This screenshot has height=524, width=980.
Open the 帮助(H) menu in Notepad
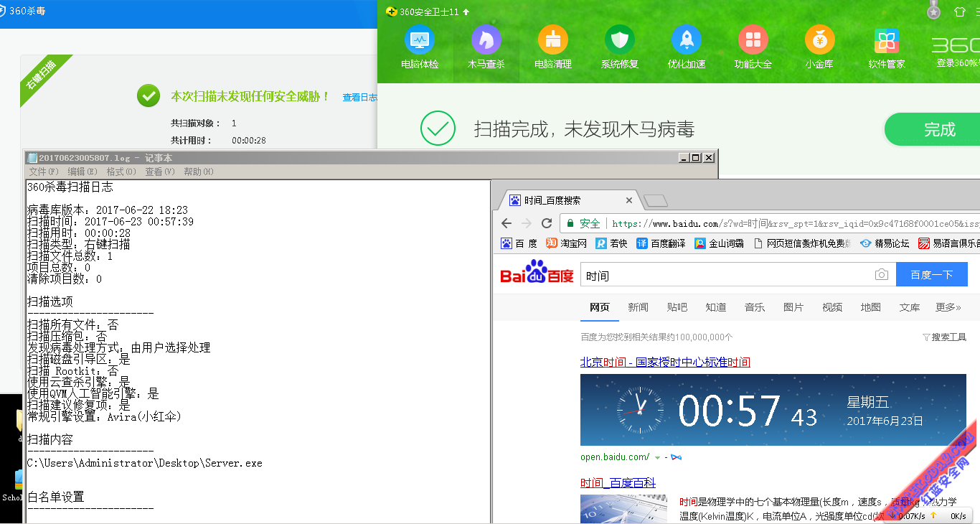(x=199, y=172)
